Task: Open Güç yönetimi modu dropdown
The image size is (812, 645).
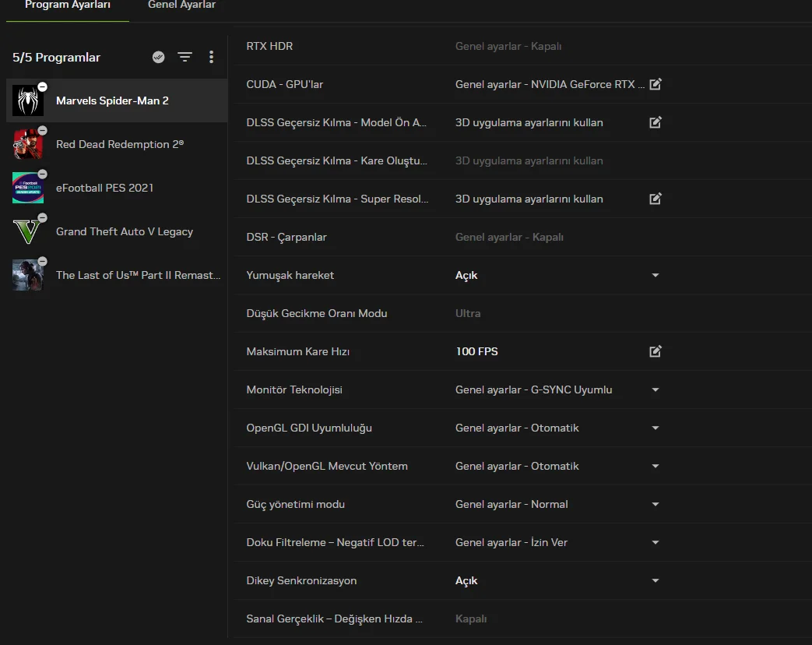Action: [x=656, y=504]
